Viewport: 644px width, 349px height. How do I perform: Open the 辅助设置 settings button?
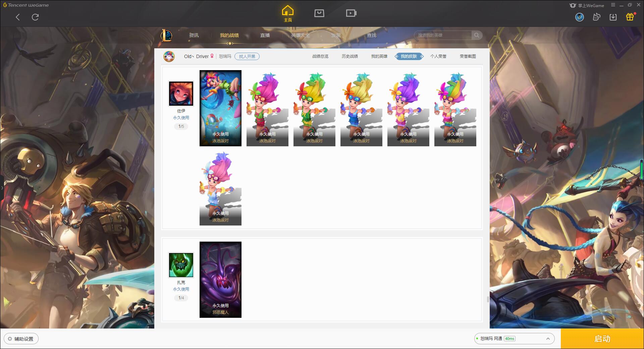21,339
